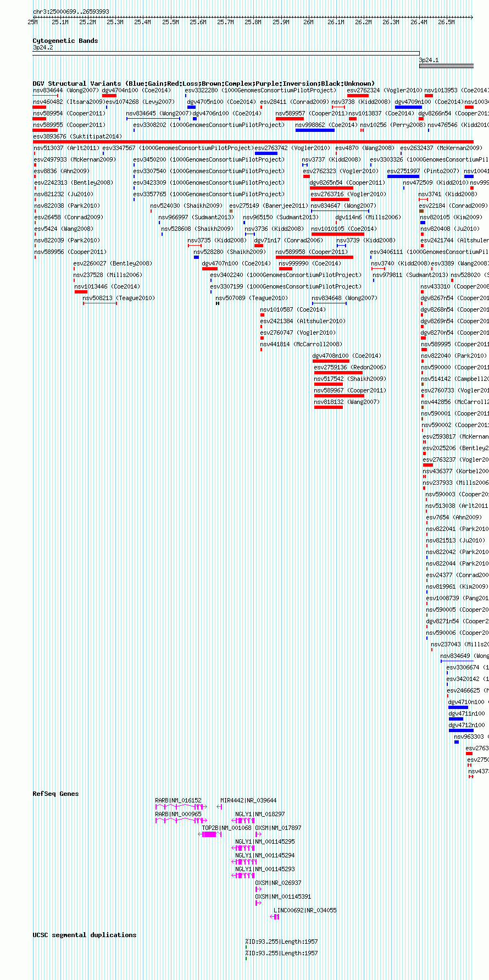Click the DGV Structural Variants track title
The image size is (489, 980).
click(x=204, y=84)
